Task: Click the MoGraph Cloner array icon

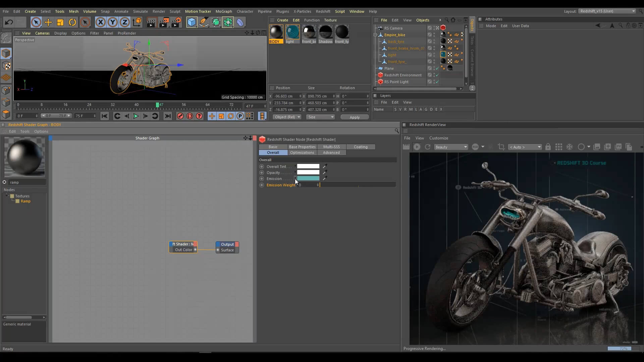Action: [x=228, y=22]
